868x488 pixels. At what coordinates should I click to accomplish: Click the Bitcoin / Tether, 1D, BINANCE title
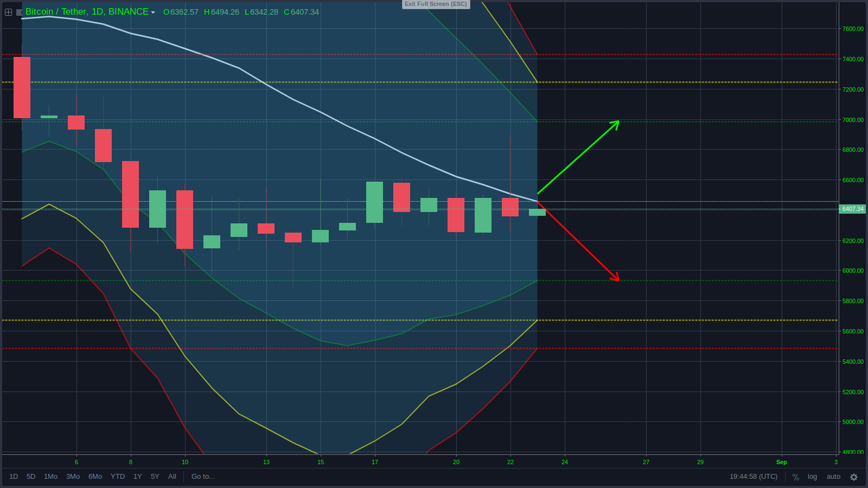(87, 12)
